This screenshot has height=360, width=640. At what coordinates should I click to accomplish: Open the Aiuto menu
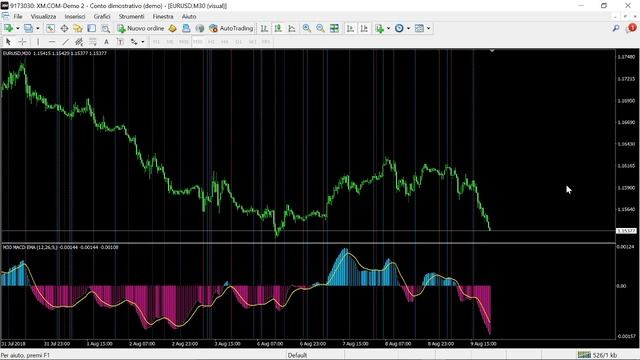click(x=189, y=16)
